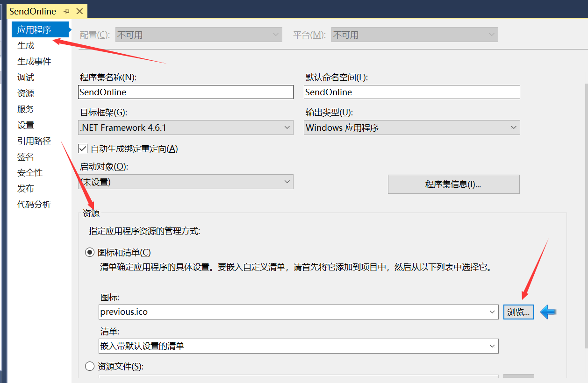Click the 浏览 button for icon
This screenshot has height=383, width=588.
tap(518, 312)
